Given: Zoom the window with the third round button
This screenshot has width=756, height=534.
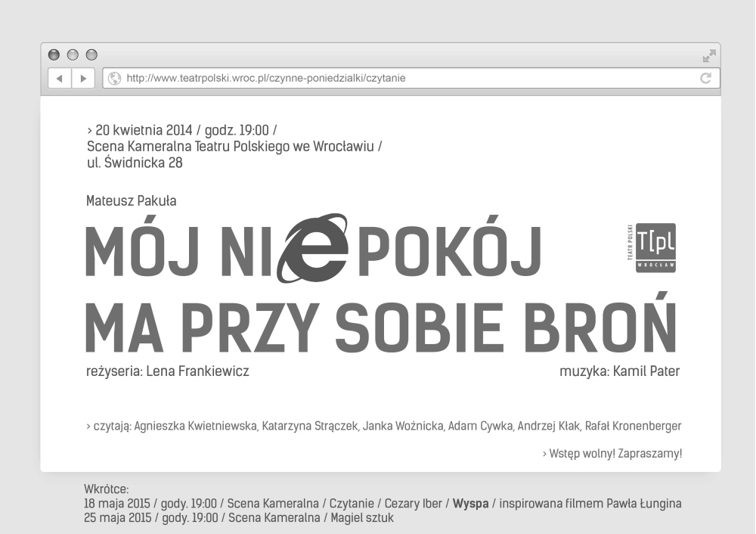Looking at the screenshot, I should [x=91, y=54].
